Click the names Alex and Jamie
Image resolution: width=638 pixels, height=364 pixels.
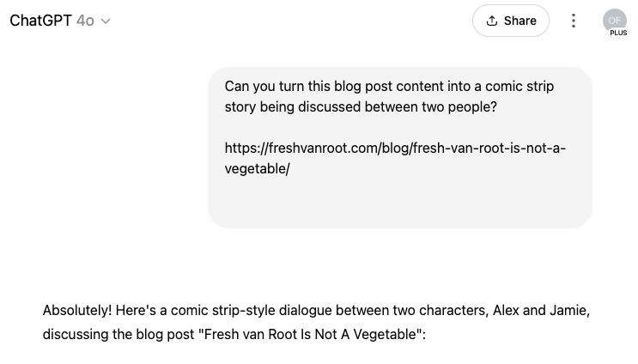click(541, 310)
